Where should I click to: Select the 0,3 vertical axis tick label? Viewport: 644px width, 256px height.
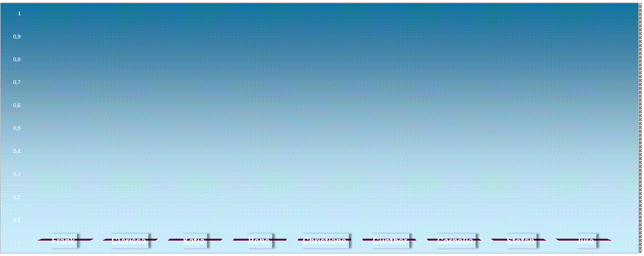17,174
